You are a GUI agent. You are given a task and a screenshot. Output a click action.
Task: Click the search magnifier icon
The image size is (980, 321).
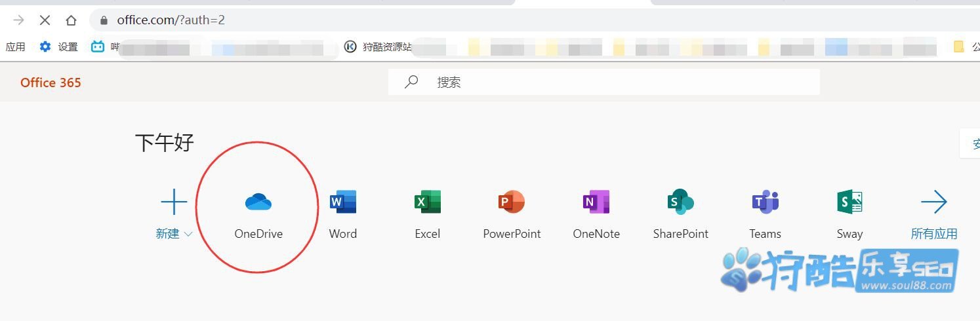point(411,82)
